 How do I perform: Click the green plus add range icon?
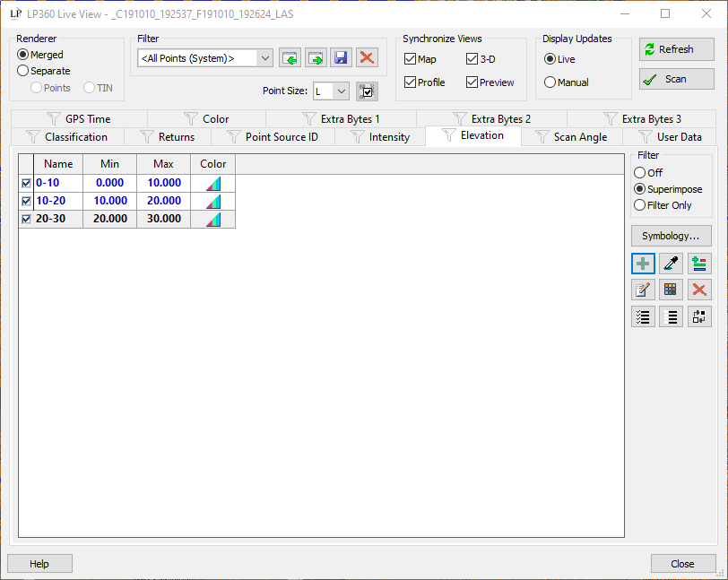click(x=643, y=264)
